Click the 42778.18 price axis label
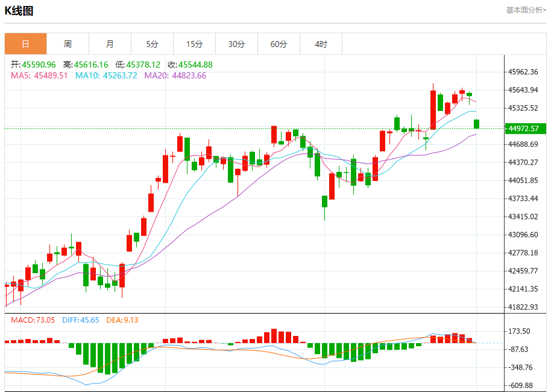 [x=523, y=253]
